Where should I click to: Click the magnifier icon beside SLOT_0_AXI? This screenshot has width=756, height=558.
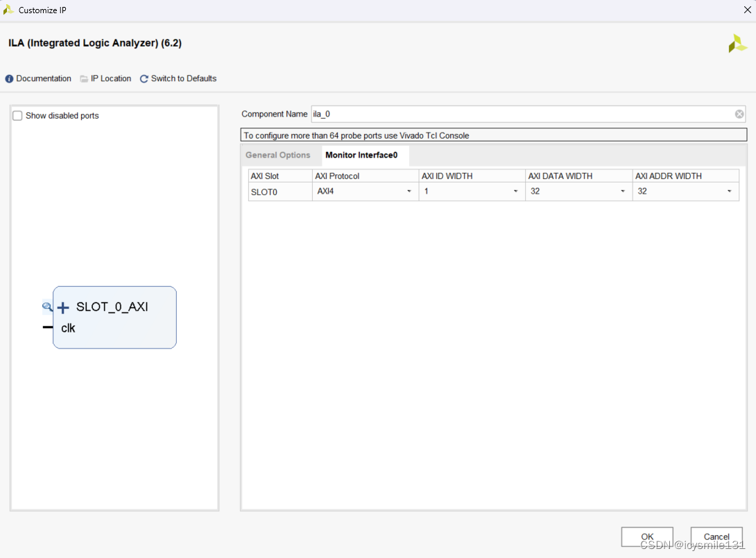pyautogui.click(x=46, y=306)
